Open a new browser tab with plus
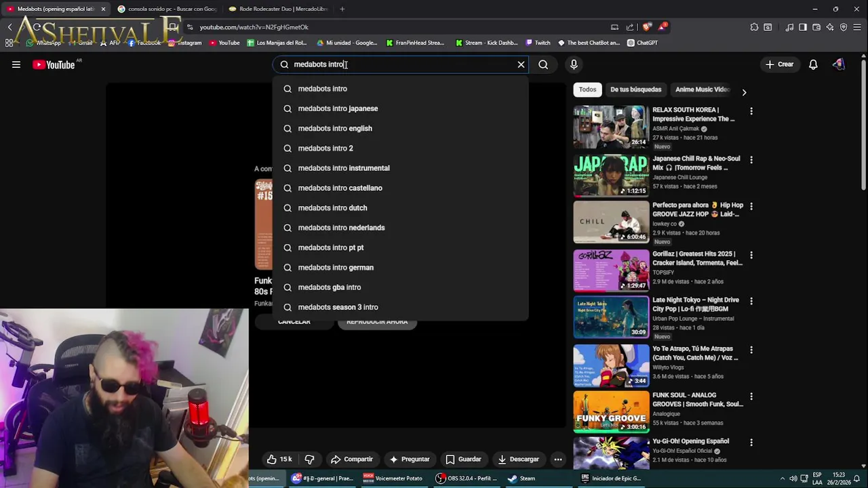This screenshot has height=488, width=868. (342, 9)
